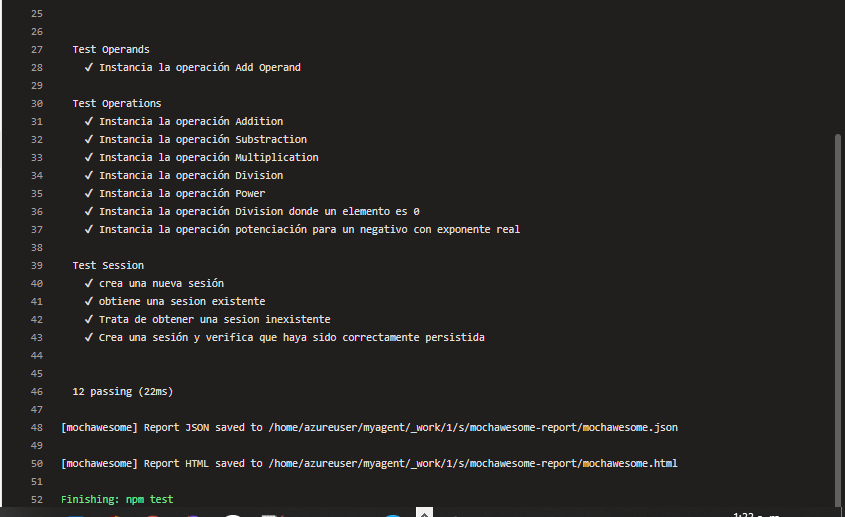Click line number 46 in the gutter
845x517 pixels.
click(x=37, y=391)
